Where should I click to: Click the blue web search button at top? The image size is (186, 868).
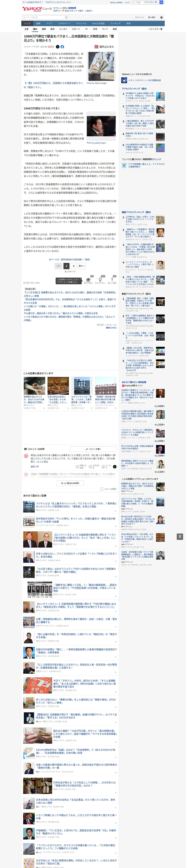click(161, 2)
